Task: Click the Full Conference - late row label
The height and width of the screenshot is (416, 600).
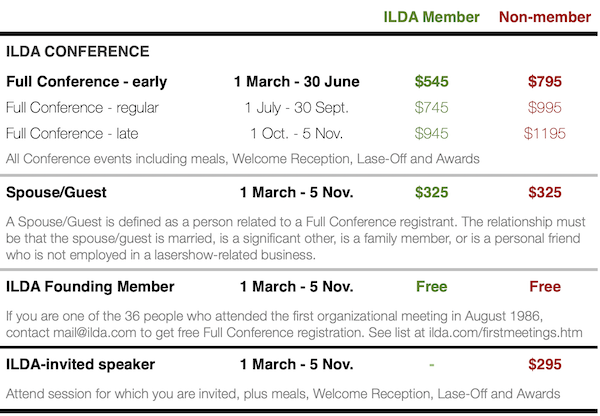Action: point(73,133)
